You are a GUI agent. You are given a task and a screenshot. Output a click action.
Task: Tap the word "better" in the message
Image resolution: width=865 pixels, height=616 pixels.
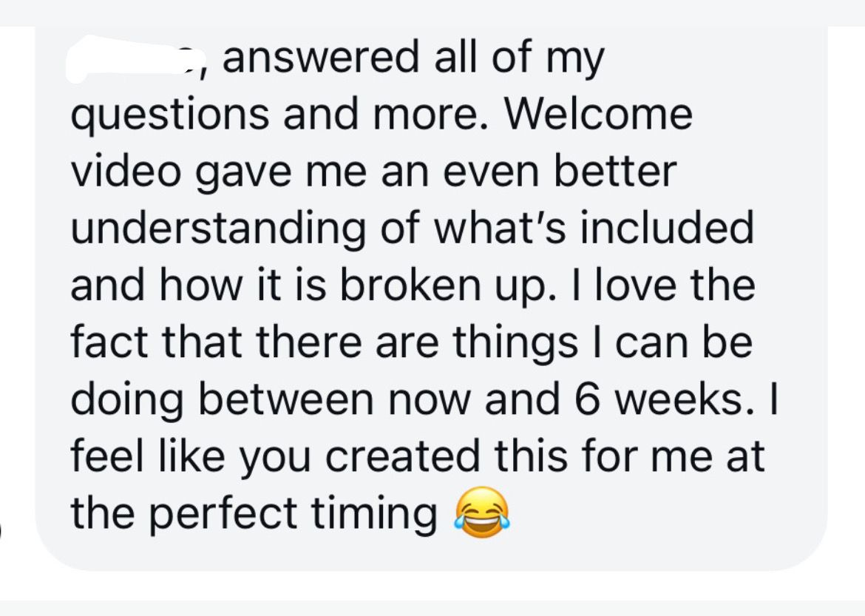coord(614,171)
